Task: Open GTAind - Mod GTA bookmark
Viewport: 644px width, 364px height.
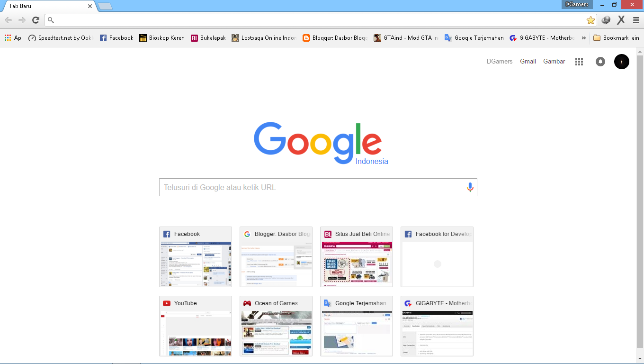Action: pyautogui.click(x=406, y=38)
